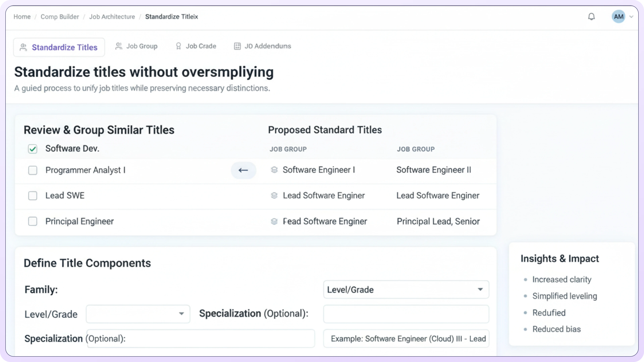
Task: Click the AM user avatar
Action: (618, 17)
